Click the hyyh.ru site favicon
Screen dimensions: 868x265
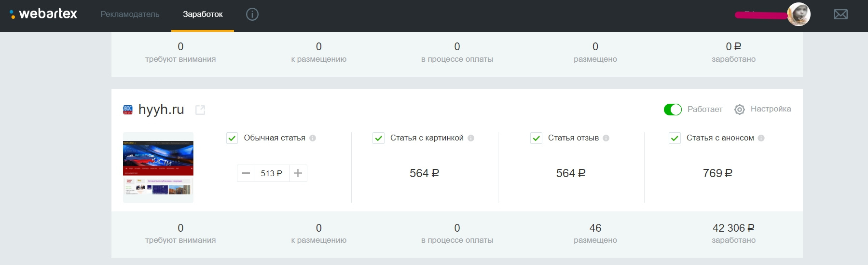click(x=128, y=110)
